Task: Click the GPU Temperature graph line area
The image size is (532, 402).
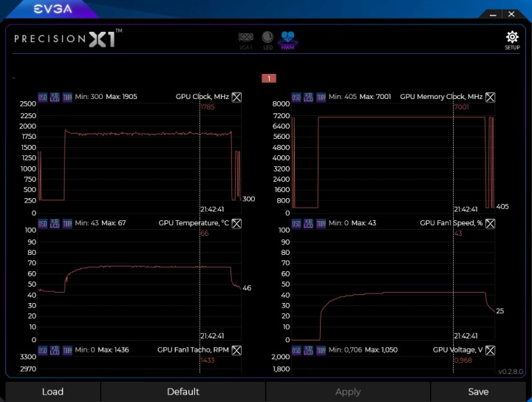Action: coord(139,285)
